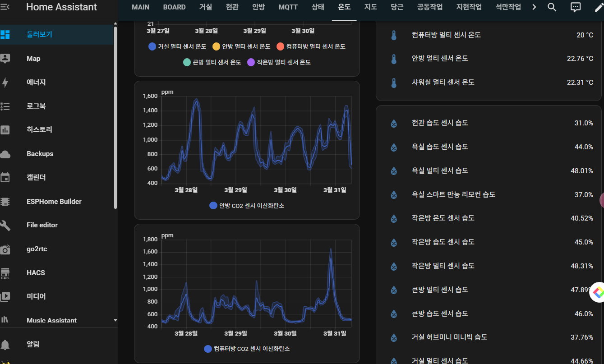604x364 pixels.
Task: Open the 미디어 play icon
Action: tap(5, 297)
